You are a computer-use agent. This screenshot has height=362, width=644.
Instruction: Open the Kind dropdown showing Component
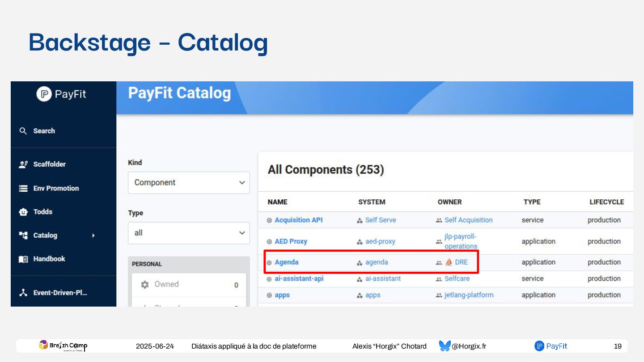pyautogui.click(x=189, y=183)
